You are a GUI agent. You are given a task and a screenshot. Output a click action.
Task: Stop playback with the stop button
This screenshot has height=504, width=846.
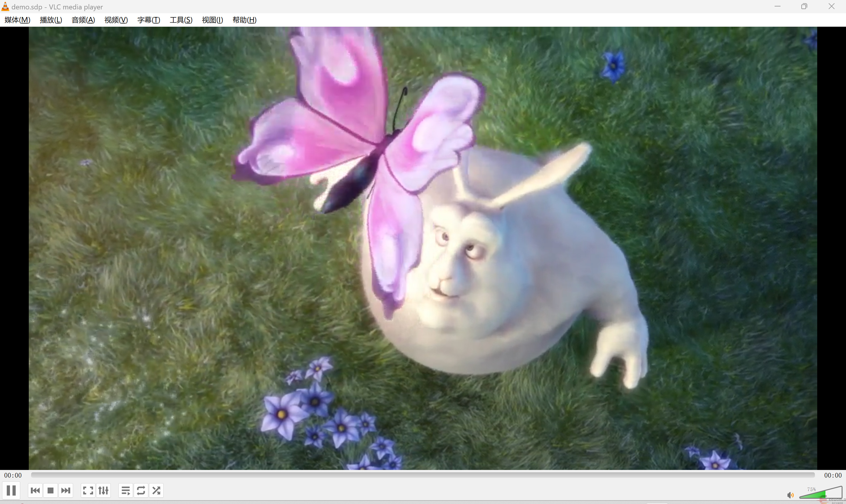click(51, 490)
